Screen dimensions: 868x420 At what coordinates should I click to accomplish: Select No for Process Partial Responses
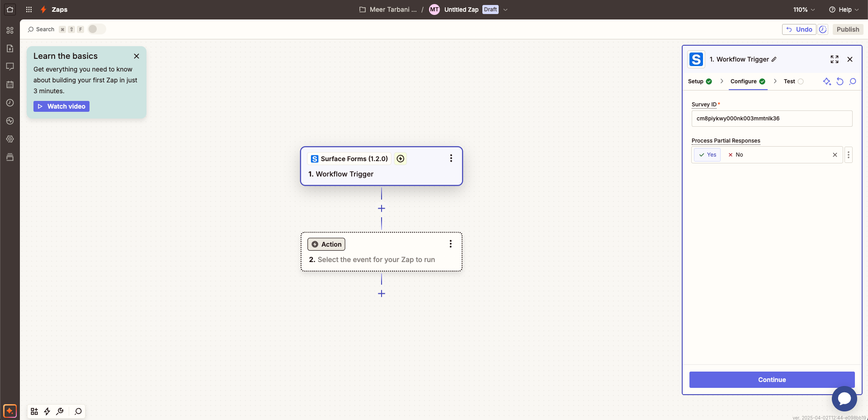(x=736, y=155)
